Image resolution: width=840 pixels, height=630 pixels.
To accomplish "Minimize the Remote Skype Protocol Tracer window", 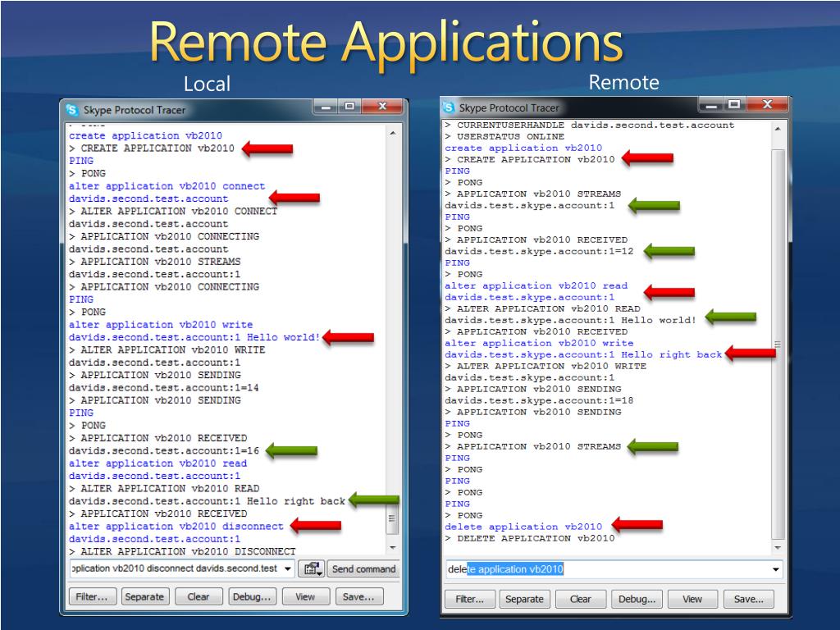I will [x=711, y=104].
